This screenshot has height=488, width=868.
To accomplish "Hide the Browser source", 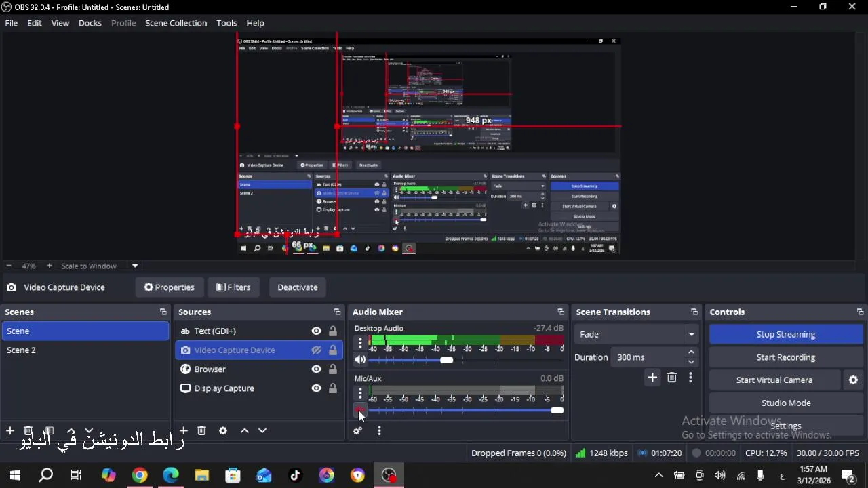I will pos(316,369).
